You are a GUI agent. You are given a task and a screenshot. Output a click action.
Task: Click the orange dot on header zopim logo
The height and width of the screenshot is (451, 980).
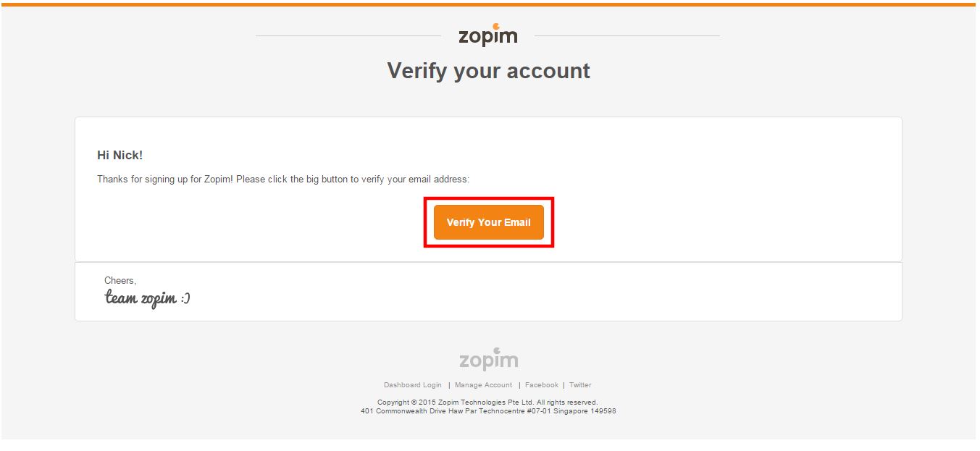pos(496,27)
